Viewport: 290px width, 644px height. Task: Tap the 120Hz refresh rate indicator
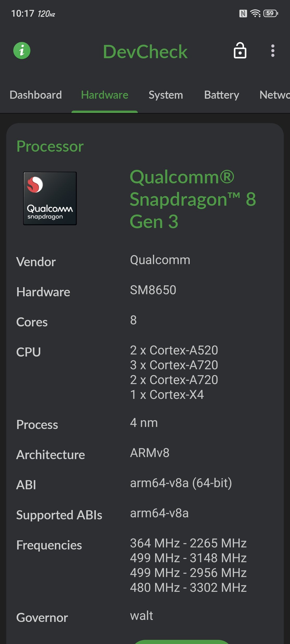click(x=46, y=14)
